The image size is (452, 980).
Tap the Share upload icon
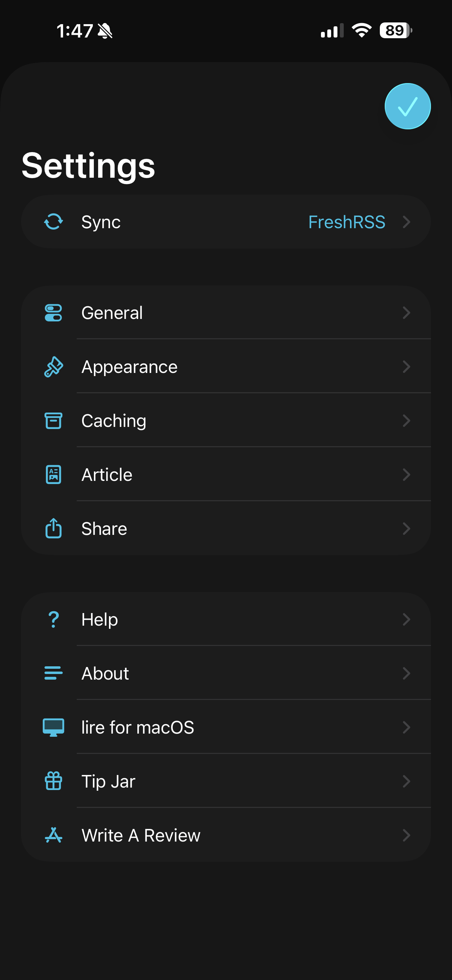tap(53, 529)
